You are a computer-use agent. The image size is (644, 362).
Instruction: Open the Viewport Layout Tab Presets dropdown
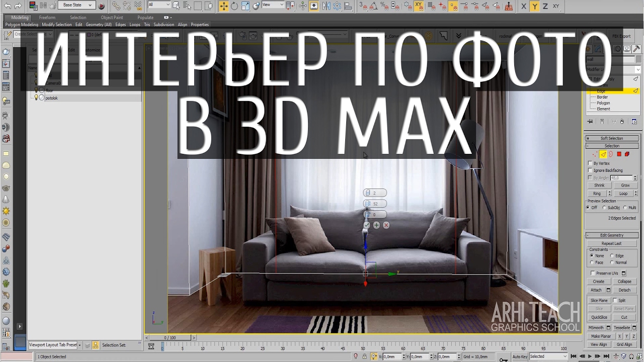54,345
